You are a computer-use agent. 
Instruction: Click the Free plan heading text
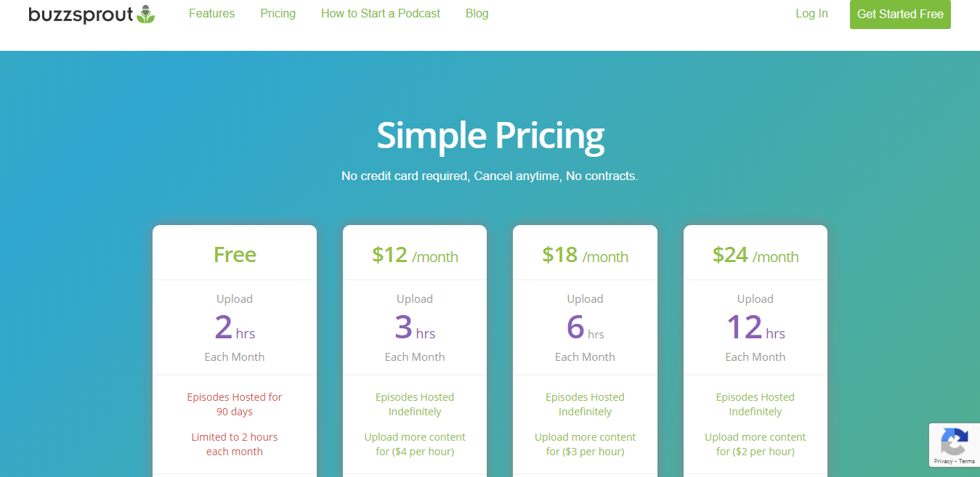[234, 254]
